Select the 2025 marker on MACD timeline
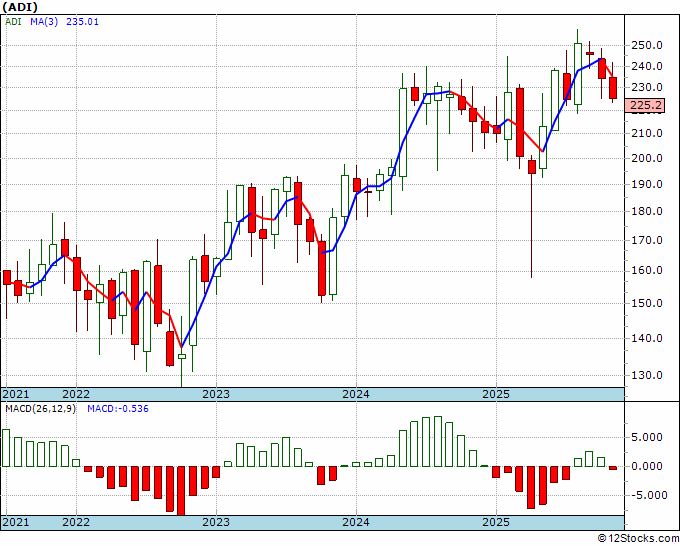Viewport: 680px width, 546px height. 496,522
